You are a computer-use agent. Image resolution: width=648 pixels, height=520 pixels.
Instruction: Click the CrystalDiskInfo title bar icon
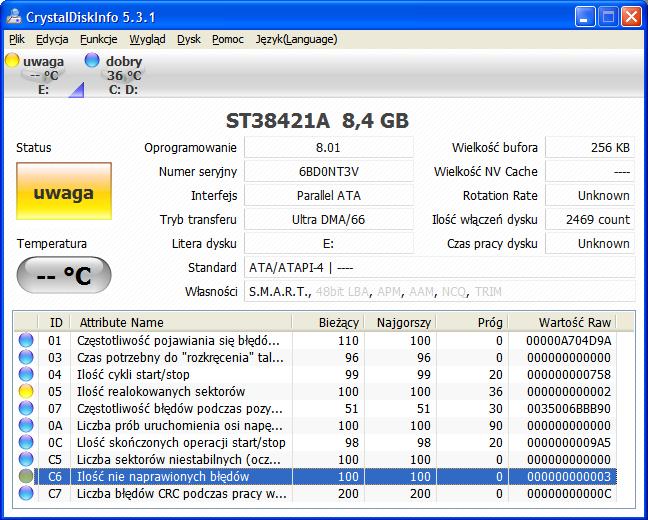[14, 17]
